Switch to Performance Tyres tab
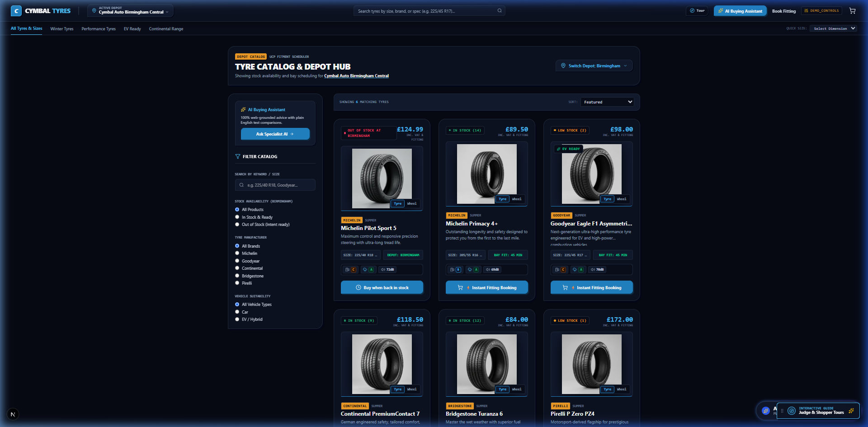868x427 pixels. 99,29
